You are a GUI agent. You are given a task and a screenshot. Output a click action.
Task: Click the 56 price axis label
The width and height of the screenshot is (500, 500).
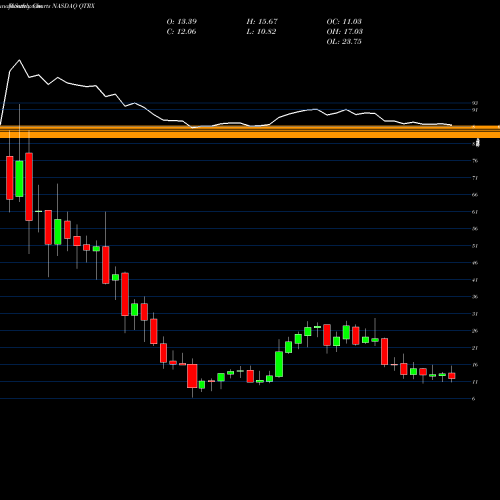(475, 229)
